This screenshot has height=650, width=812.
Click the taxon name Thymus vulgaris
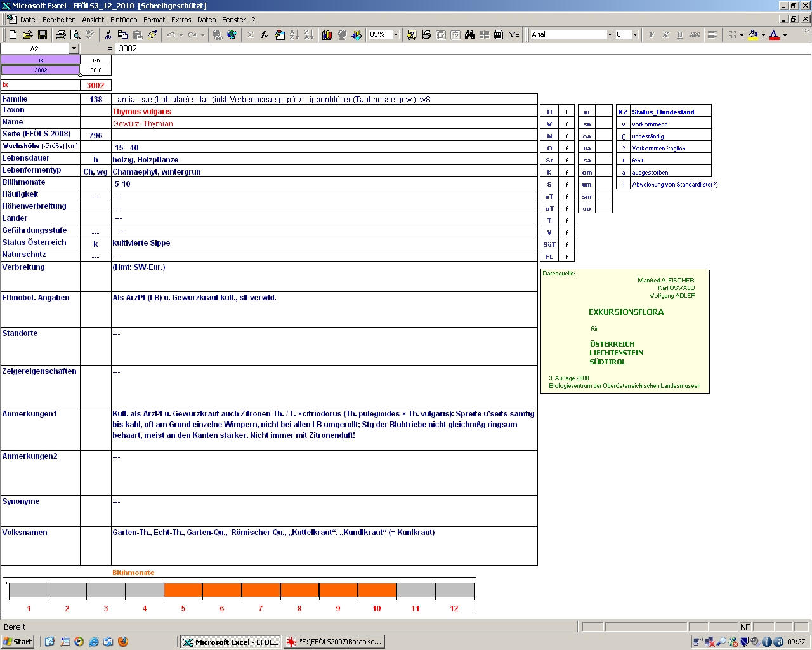[x=142, y=112]
